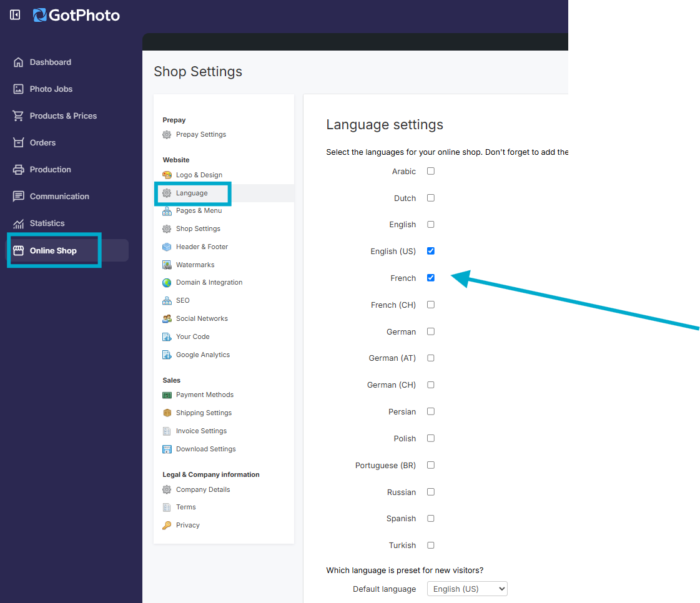
Task: Click the Logo & Design palette icon
Action: 167,175
